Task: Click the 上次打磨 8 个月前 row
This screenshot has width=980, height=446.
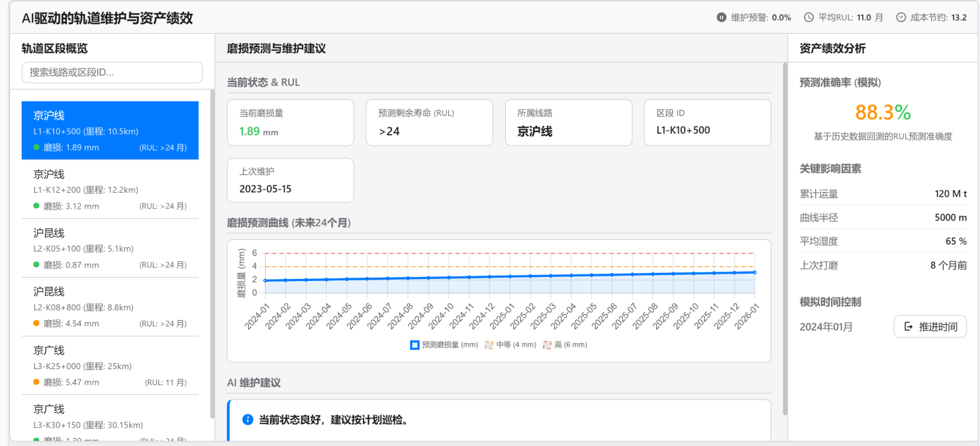Action: [883, 265]
